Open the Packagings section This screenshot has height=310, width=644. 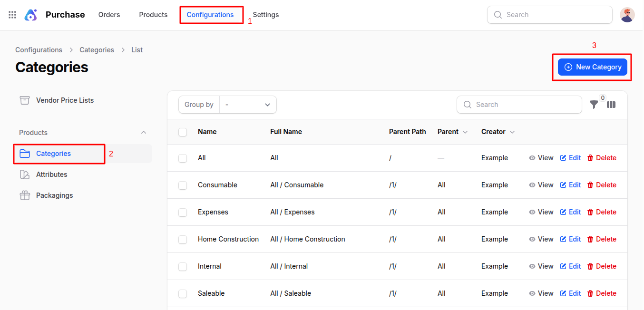54,195
